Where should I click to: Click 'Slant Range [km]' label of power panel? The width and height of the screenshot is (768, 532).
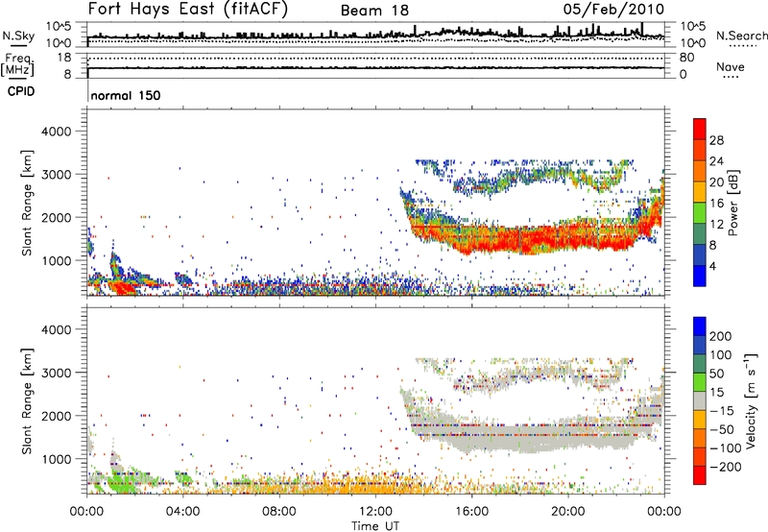[27, 203]
